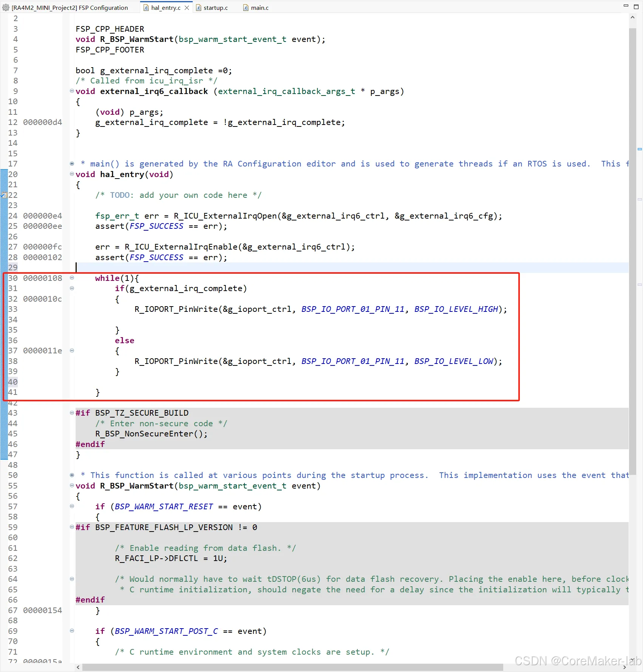Click the TODO comment at line 22
This screenshot has width=643, height=672.
[x=178, y=195]
